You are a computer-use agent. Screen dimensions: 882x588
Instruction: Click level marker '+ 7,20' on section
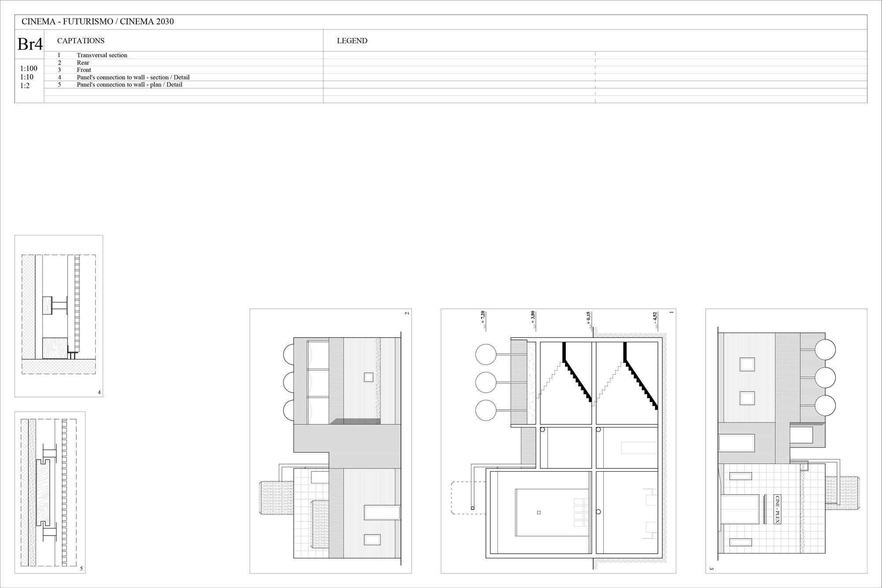(x=483, y=319)
